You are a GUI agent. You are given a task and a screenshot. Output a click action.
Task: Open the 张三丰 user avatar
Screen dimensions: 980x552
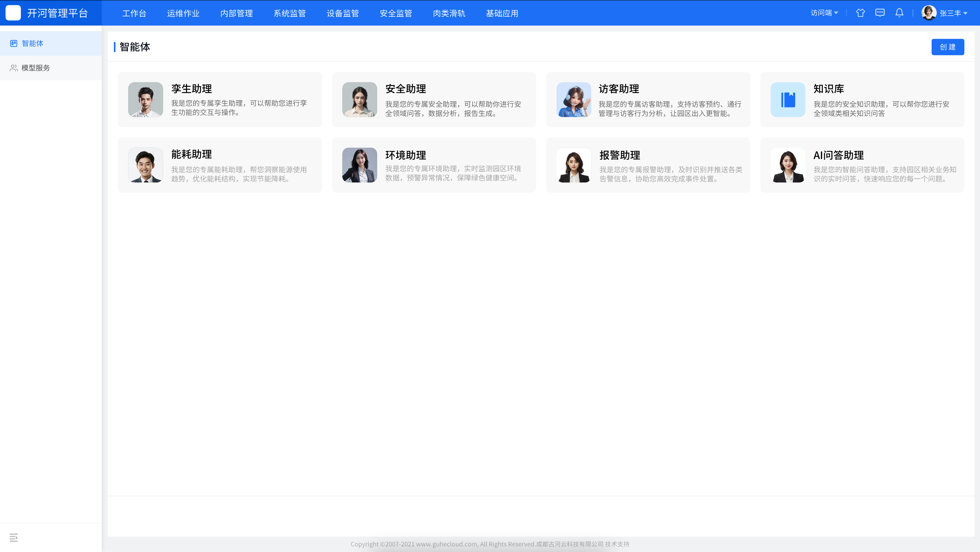coord(929,13)
